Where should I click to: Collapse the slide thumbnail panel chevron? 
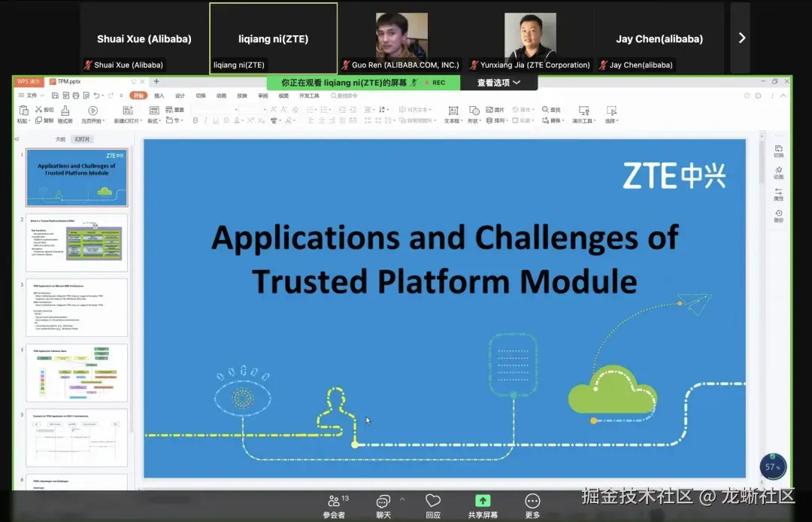pos(17,139)
